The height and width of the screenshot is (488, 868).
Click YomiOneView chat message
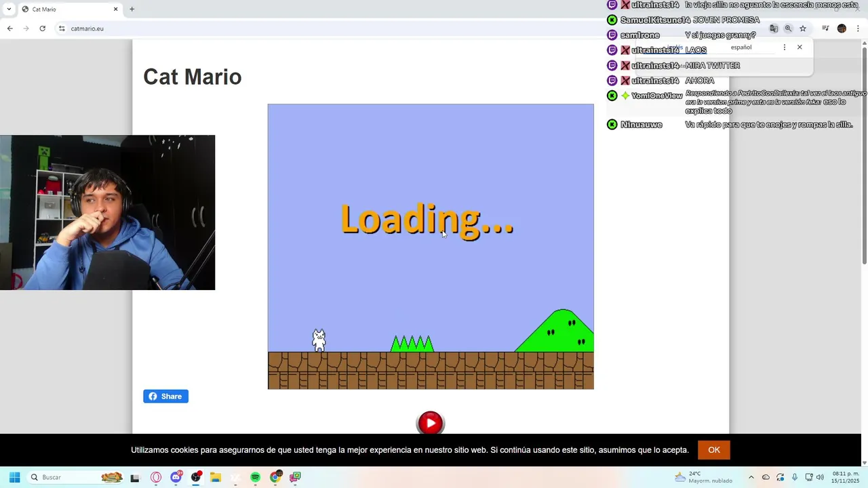(736, 102)
